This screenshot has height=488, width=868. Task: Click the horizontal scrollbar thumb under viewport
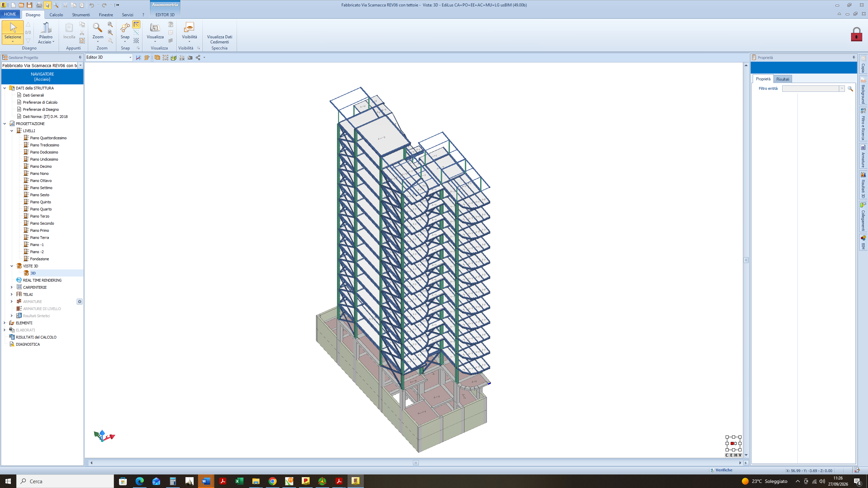click(x=416, y=463)
